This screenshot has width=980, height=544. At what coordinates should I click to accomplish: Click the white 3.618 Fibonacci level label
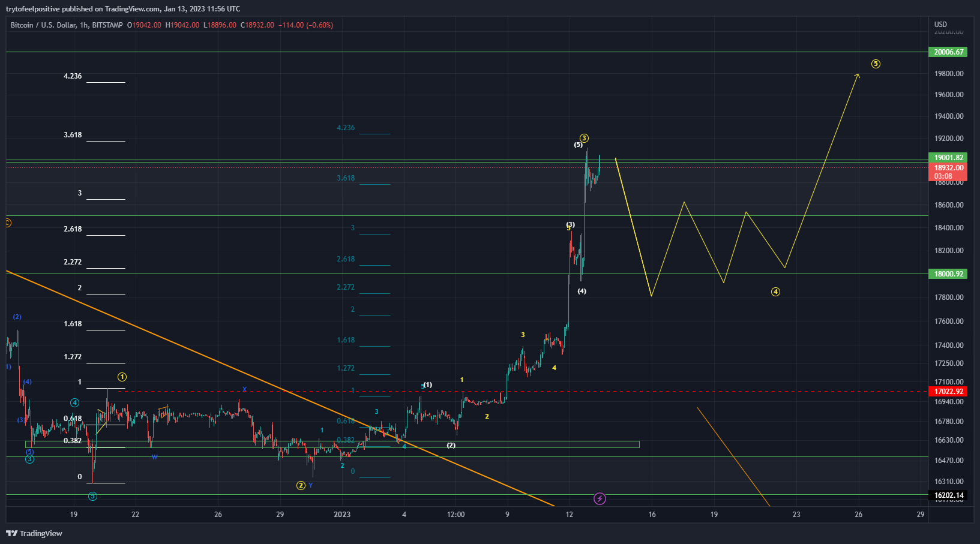coord(73,135)
